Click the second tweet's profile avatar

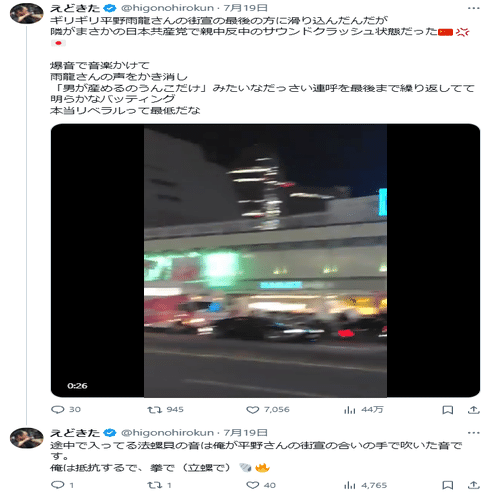pyautogui.click(x=27, y=438)
